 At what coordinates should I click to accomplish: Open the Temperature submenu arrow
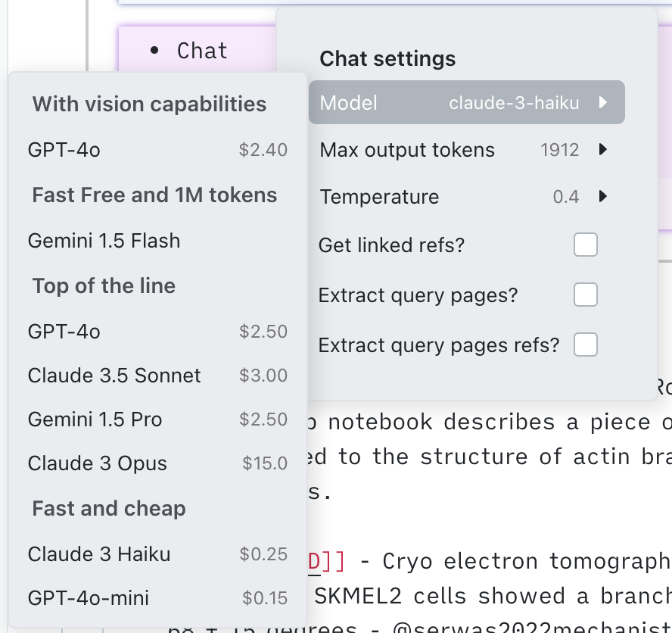tap(603, 197)
